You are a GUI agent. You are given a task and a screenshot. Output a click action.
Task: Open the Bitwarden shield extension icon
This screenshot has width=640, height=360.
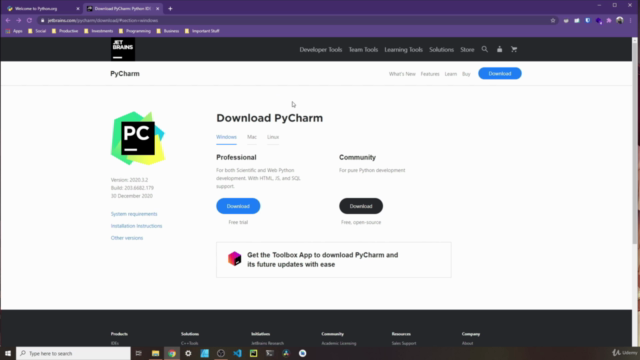click(587, 20)
